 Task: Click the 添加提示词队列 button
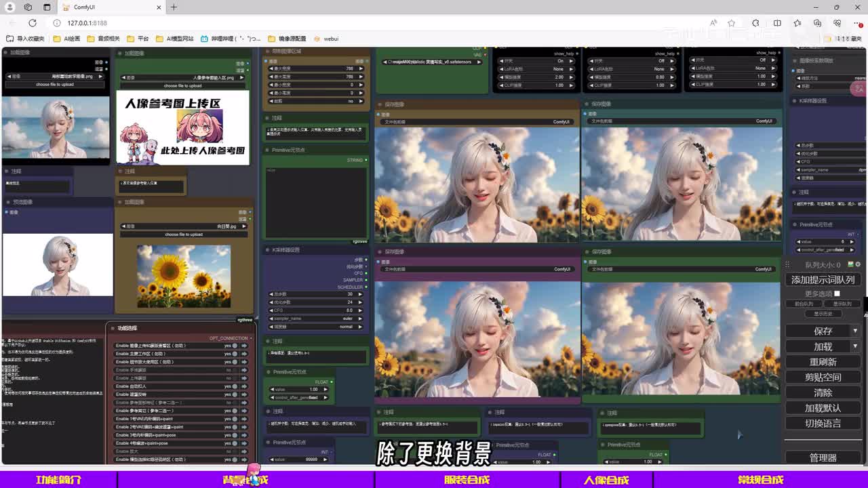tap(823, 280)
